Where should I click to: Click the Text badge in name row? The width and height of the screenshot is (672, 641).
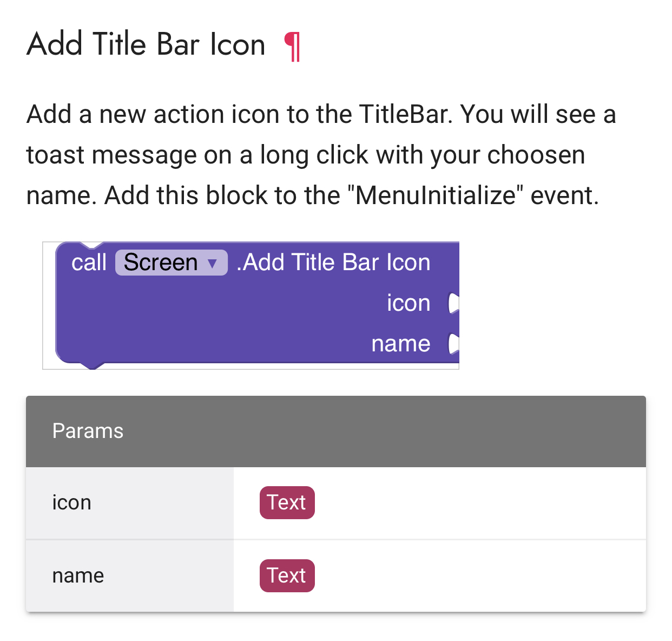tap(287, 575)
